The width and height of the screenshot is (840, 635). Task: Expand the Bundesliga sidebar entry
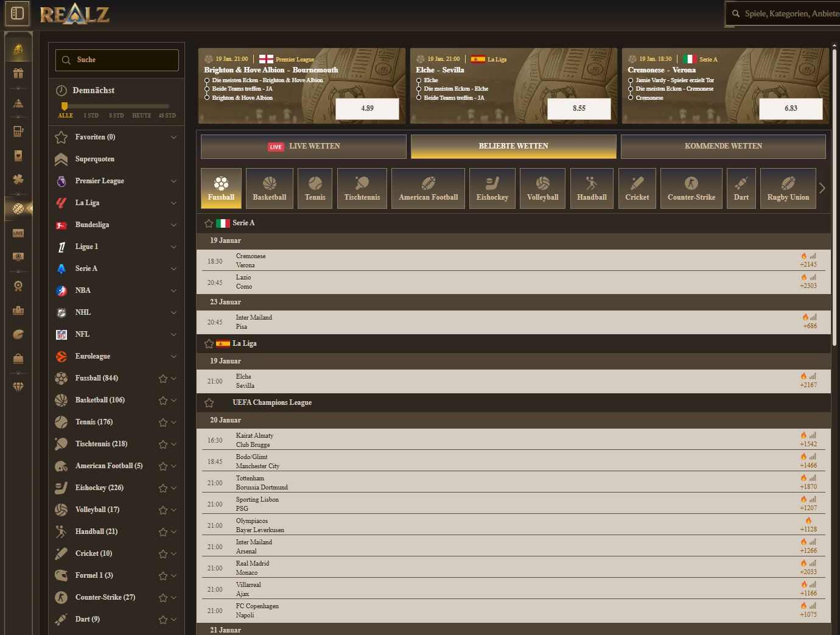pos(174,225)
